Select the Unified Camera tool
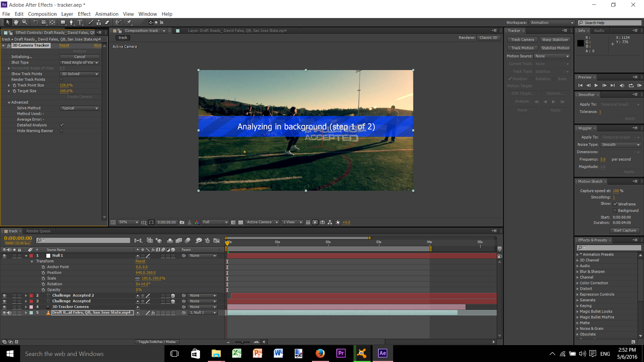The image size is (644, 362). (x=44, y=23)
